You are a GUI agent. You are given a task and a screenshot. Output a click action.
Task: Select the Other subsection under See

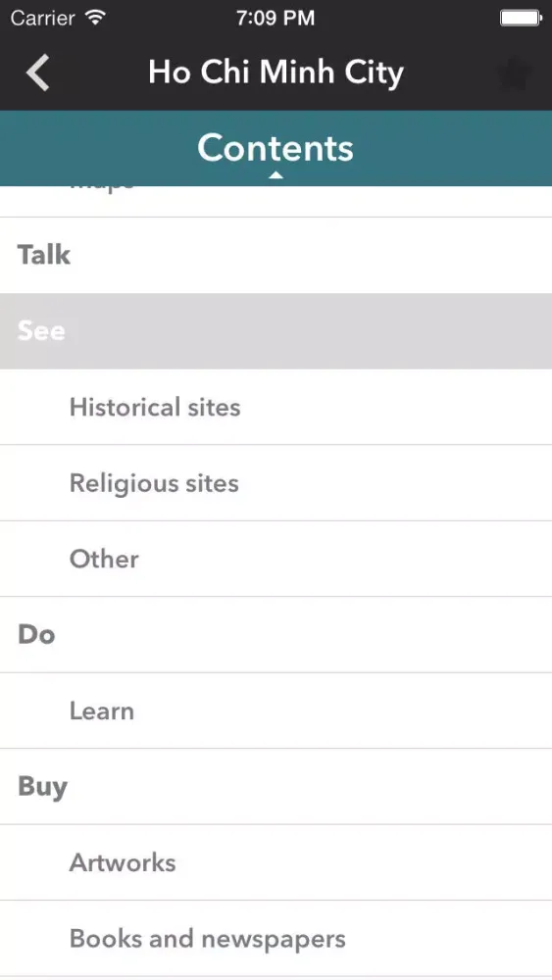coord(276,559)
